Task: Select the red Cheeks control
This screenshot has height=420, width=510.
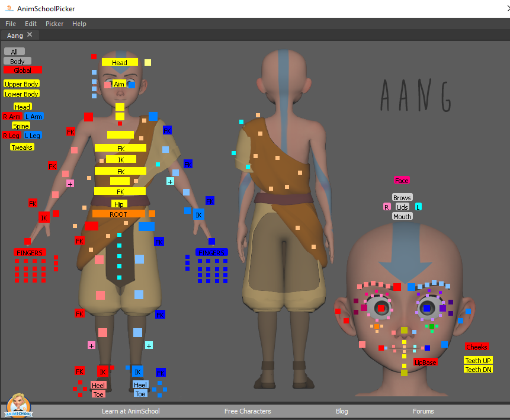Action: (x=477, y=347)
